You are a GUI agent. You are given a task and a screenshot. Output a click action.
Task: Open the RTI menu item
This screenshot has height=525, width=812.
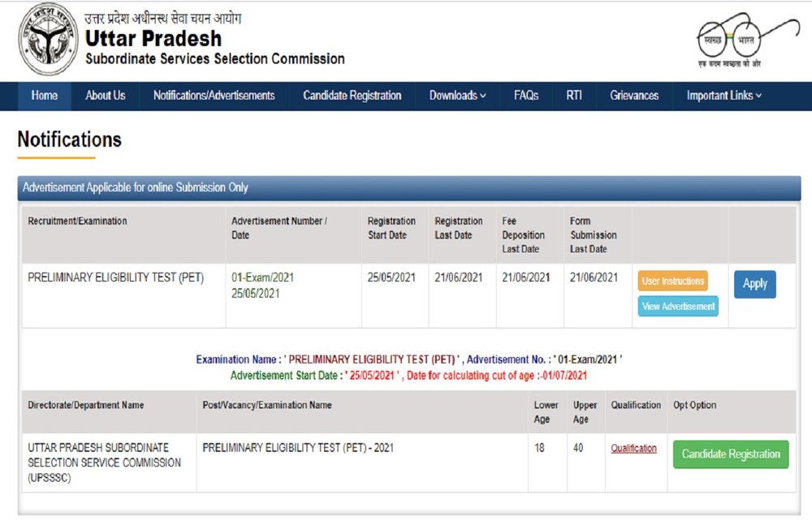(x=574, y=96)
